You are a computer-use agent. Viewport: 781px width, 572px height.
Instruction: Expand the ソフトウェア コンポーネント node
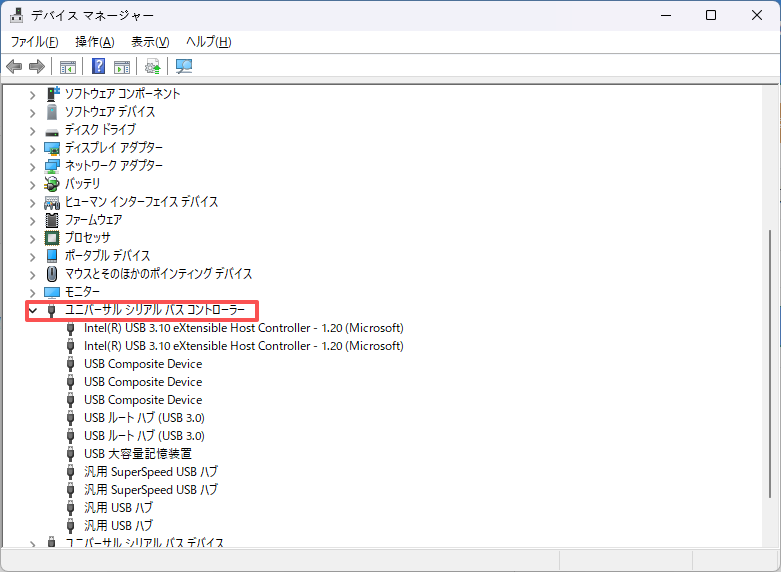tap(33, 95)
